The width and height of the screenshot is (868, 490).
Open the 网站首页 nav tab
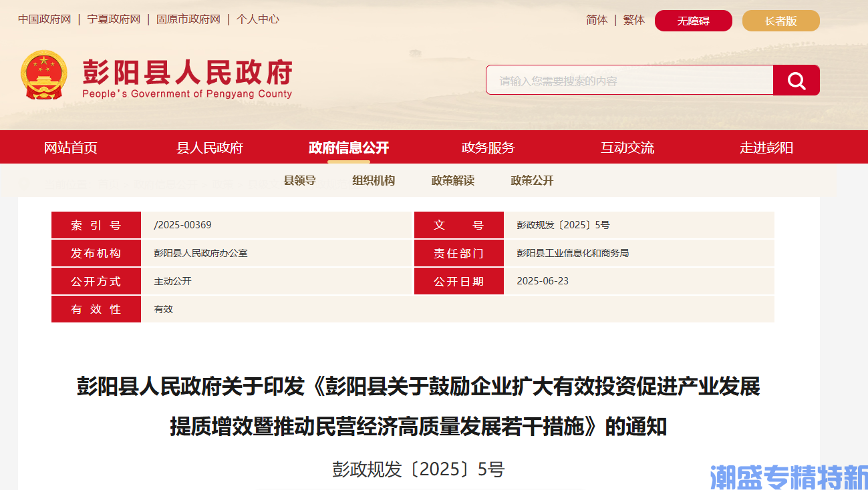tap(70, 148)
